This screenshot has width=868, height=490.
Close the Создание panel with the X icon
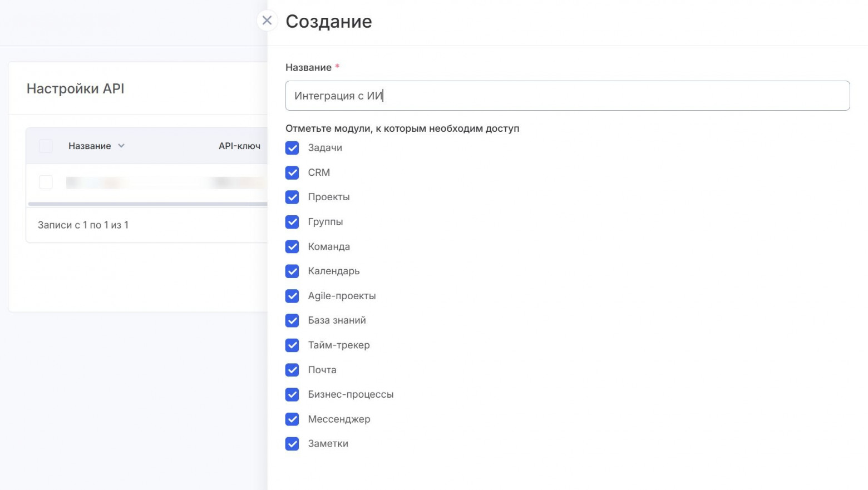(x=267, y=21)
